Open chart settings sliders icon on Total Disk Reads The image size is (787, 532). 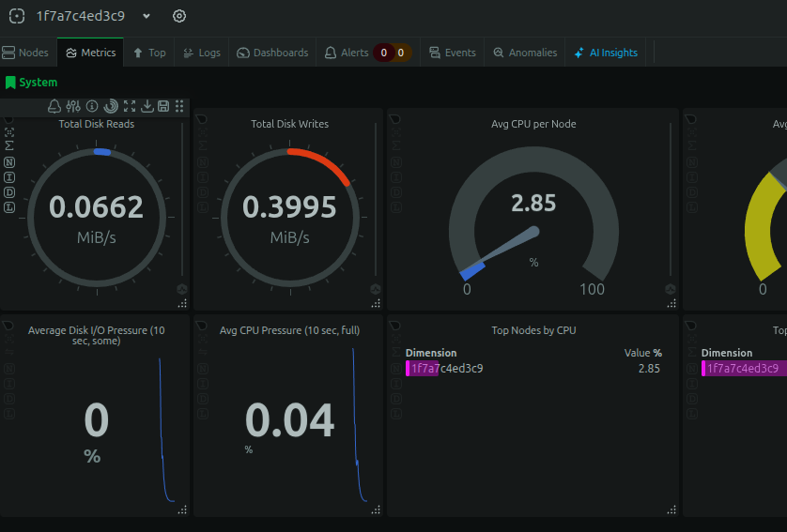[x=72, y=106]
